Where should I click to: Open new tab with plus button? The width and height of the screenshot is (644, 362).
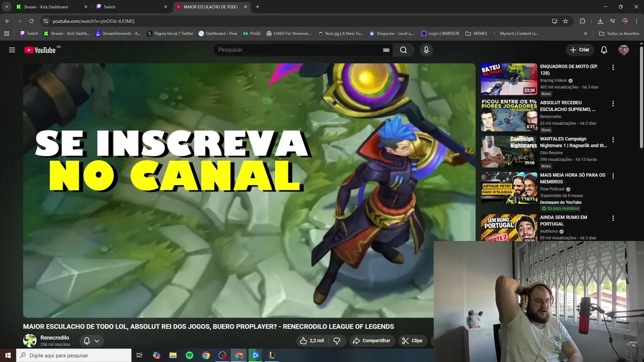[258, 7]
